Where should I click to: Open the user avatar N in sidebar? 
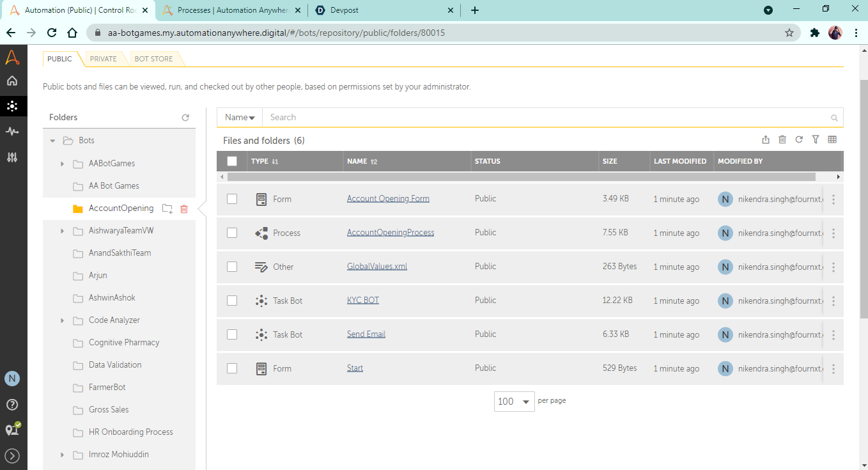pyautogui.click(x=12, y=379)
